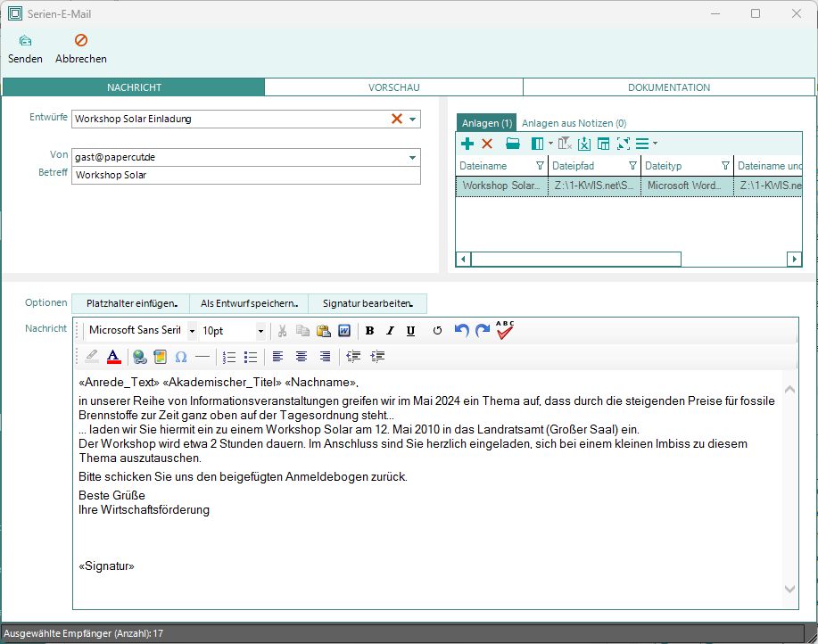Copy selected text in message editor
818x644 pixels.
tap(302, 331)
